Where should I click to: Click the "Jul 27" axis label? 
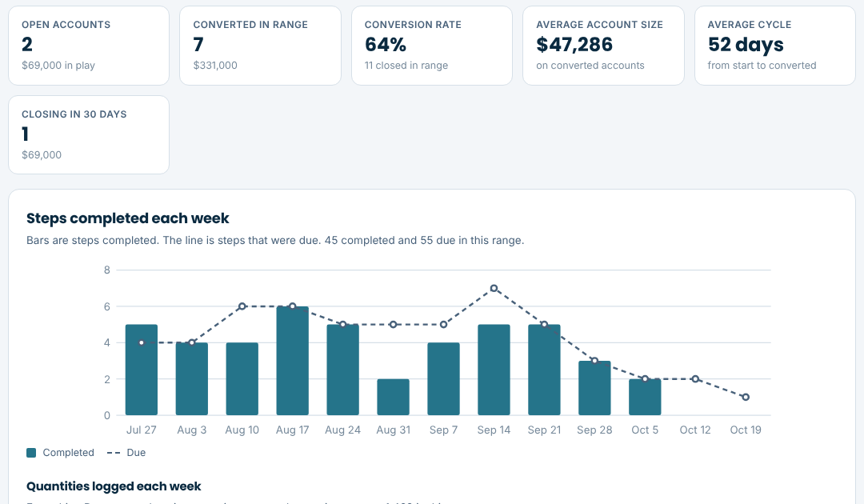tap(142, 430)
